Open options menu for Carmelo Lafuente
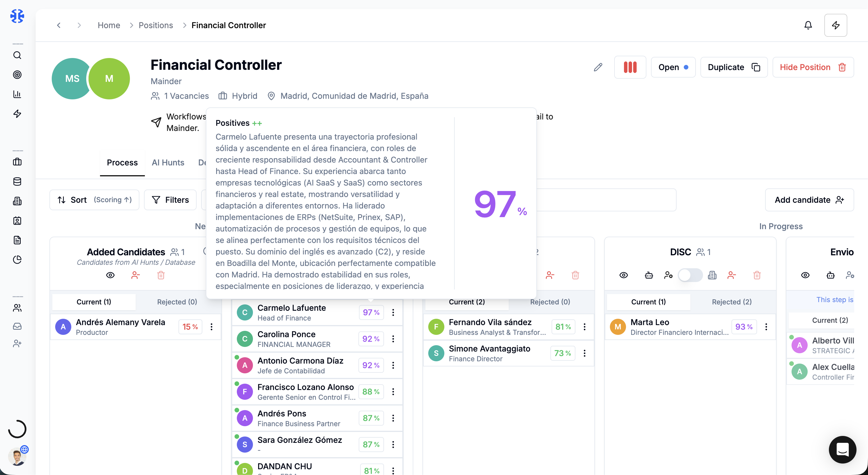The height and width of the screenshot is (475, 868). click(393, 312)
